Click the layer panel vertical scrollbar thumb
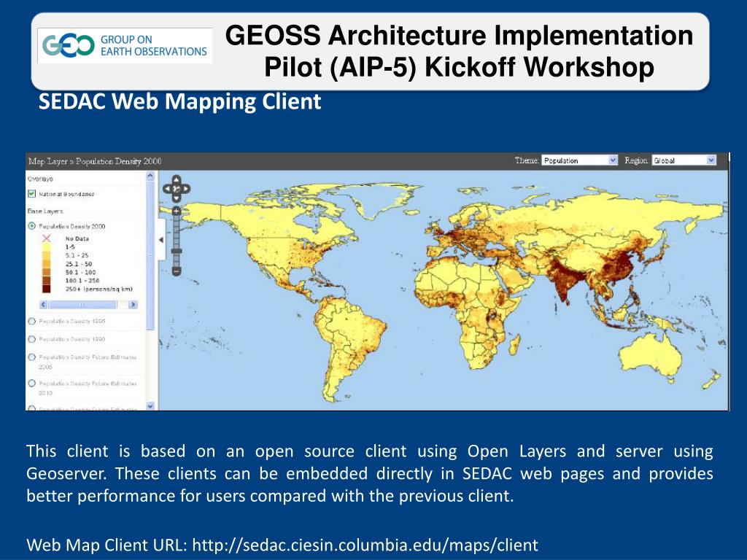The height and width of the screenshot is (560, 747). coord(150,254)
